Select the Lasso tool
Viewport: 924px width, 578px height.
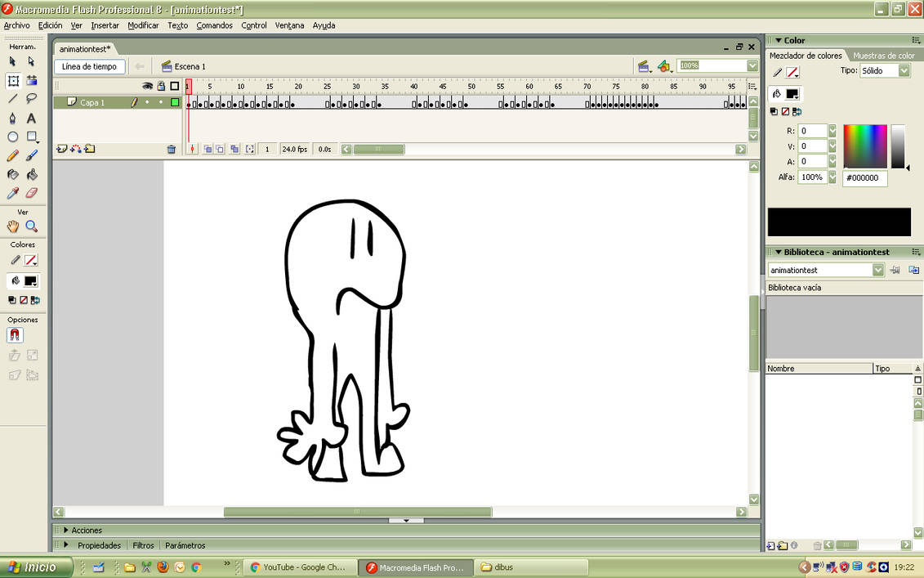(x=31, y=99)
